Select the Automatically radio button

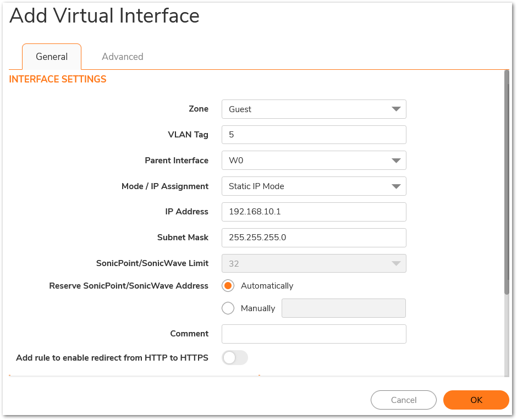point(228,285)
